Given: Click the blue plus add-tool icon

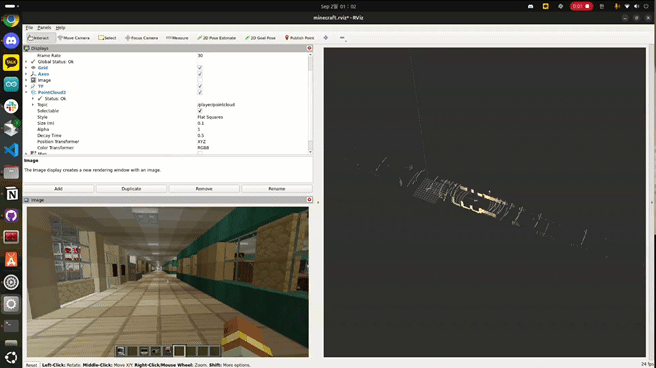Looking at the screenshot, I should [326, 38].
